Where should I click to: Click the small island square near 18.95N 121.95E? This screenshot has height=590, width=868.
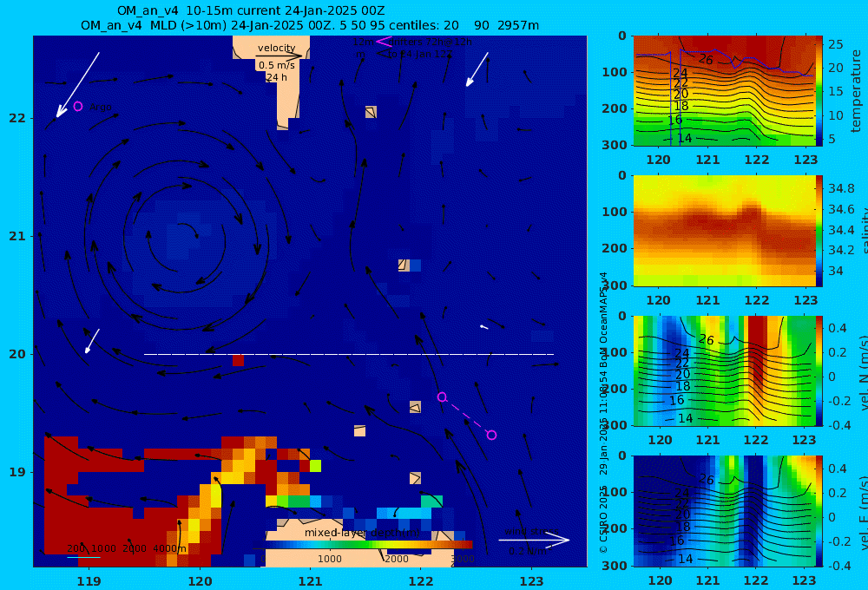click(415, 478)
